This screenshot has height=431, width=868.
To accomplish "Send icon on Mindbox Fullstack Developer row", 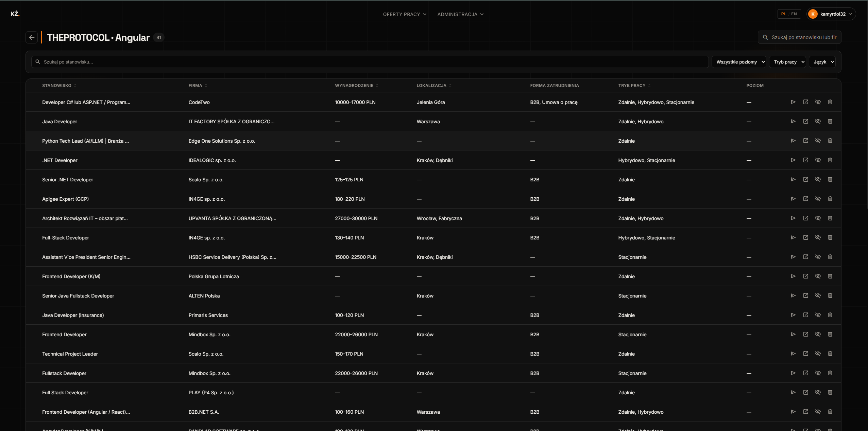I will (x=793, y=373).
